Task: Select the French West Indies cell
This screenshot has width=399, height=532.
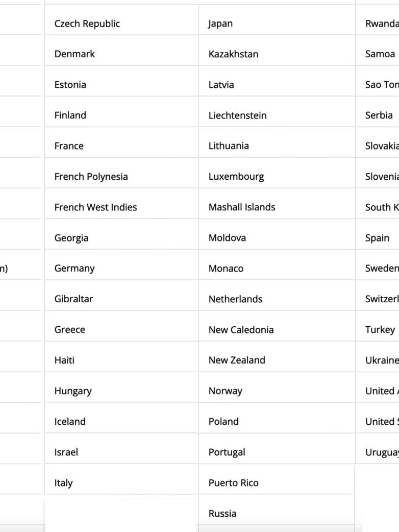Action: [95, 207]
